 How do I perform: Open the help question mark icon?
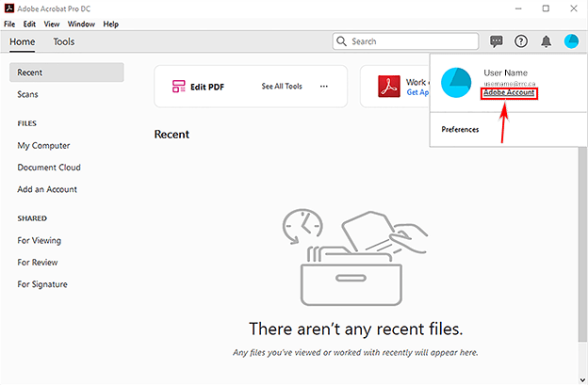click(521, 41)
